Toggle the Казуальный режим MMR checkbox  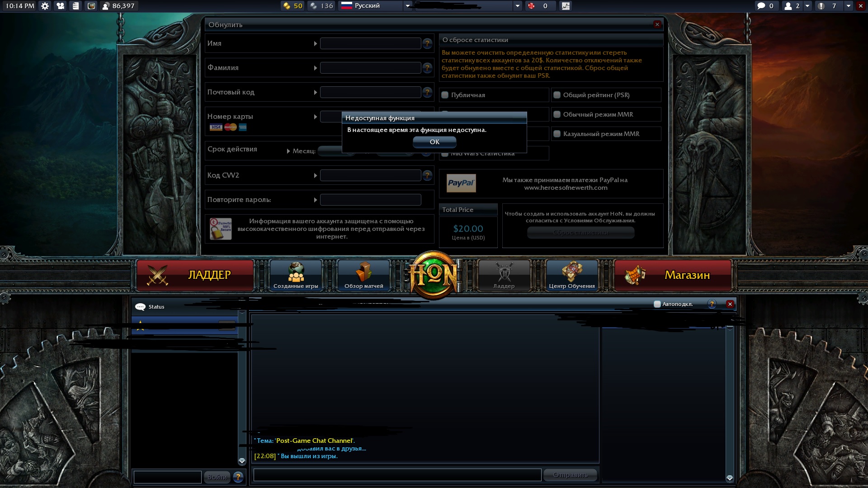pyautogui.click(x=557, y=134)
